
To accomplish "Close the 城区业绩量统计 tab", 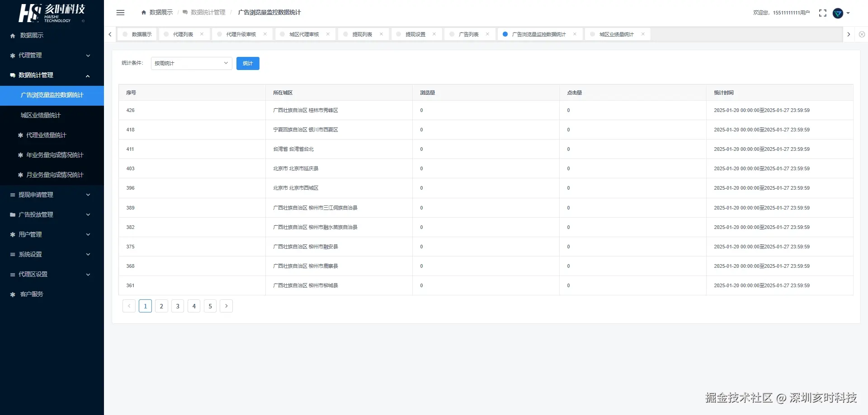I will 643,34.
